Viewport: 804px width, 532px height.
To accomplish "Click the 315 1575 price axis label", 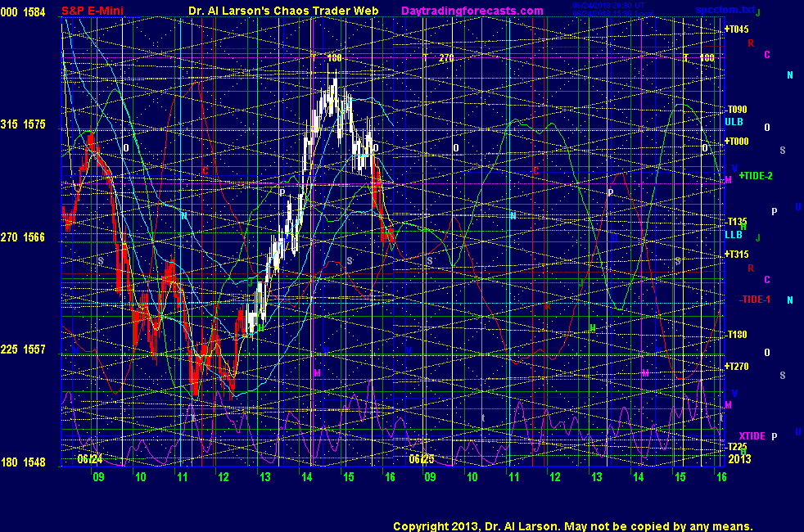I will click(23, 124).
